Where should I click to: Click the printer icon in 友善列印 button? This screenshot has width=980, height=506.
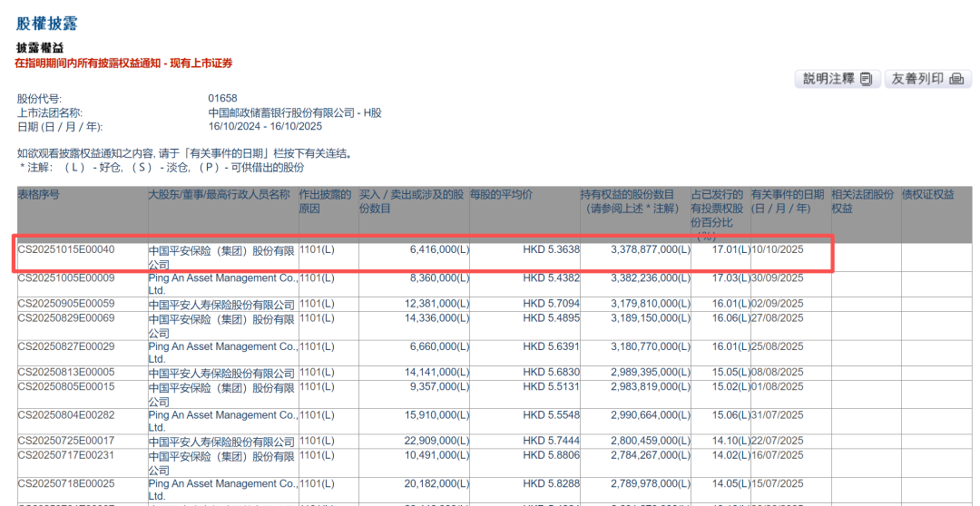[x=955, y=80]
